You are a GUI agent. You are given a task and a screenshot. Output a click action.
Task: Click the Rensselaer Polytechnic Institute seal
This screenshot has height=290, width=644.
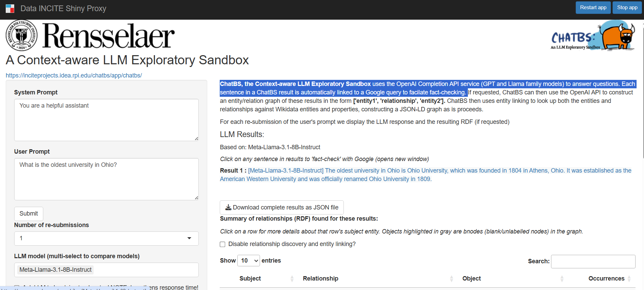coord(22,36)
